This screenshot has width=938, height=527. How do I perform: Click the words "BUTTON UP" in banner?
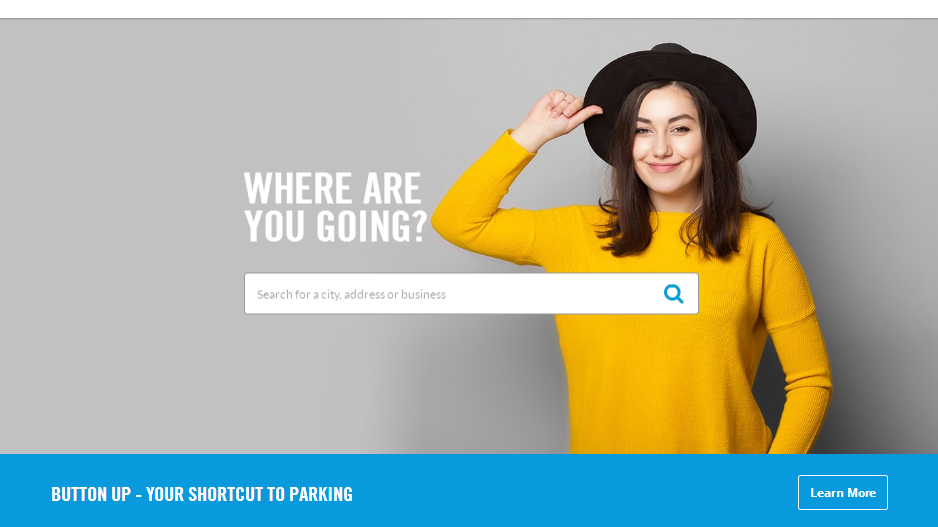click(91, 494)
